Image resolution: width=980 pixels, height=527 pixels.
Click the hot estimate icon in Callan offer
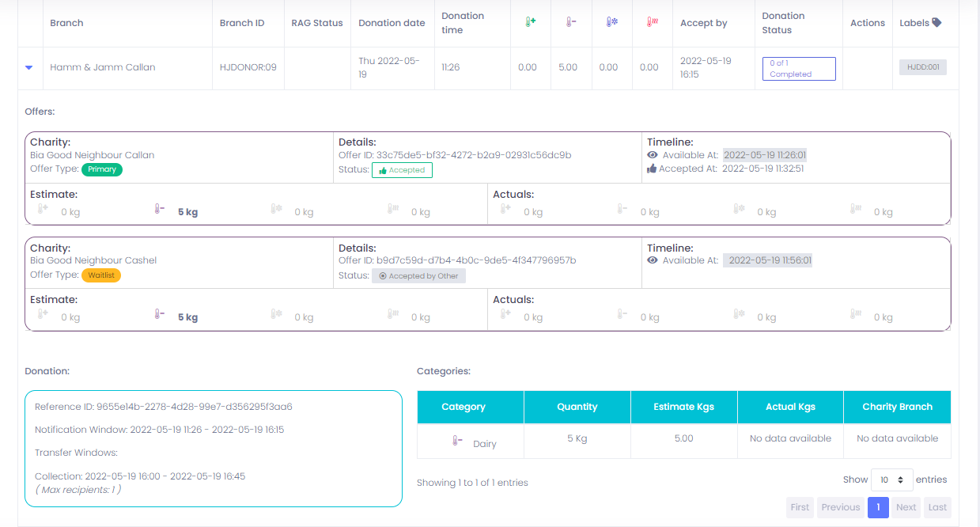tap(393, 209)
